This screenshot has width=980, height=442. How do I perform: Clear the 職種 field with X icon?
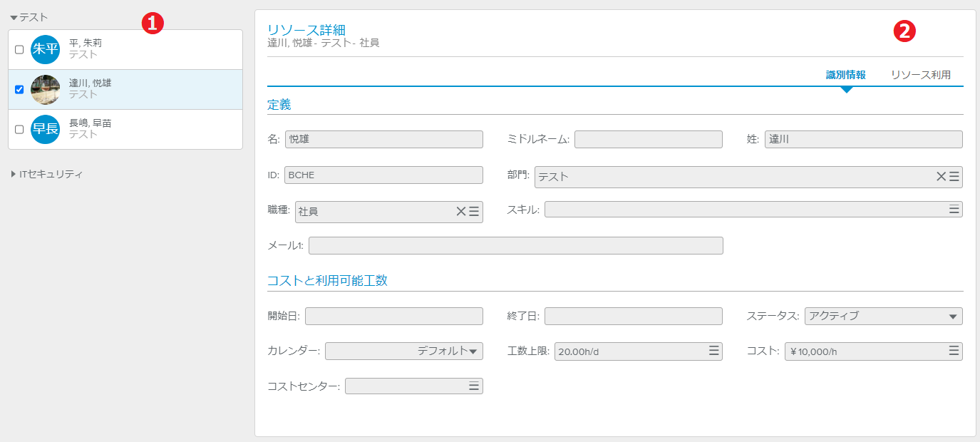pyautogui.click(x=460, y=211)
